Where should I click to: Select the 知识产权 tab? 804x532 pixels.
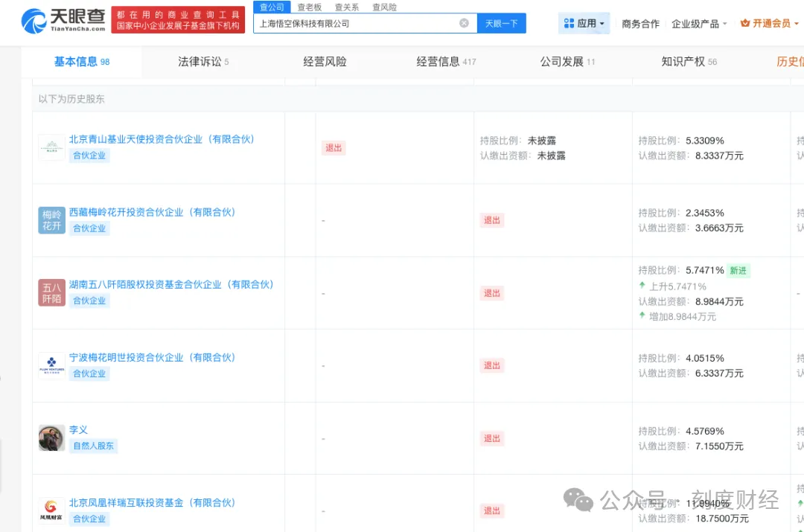pos(689,62)
